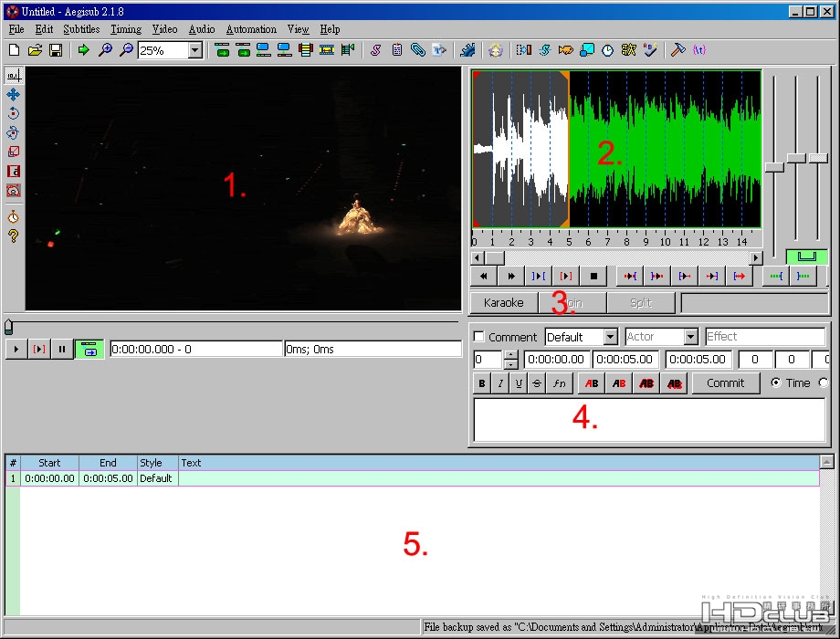Select the Time radio button
840x639 pixels.
pos(776,382)
